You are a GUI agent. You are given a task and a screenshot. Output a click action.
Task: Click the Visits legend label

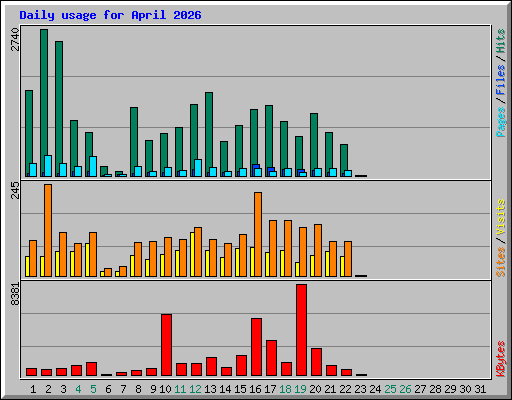click(501, 218)
